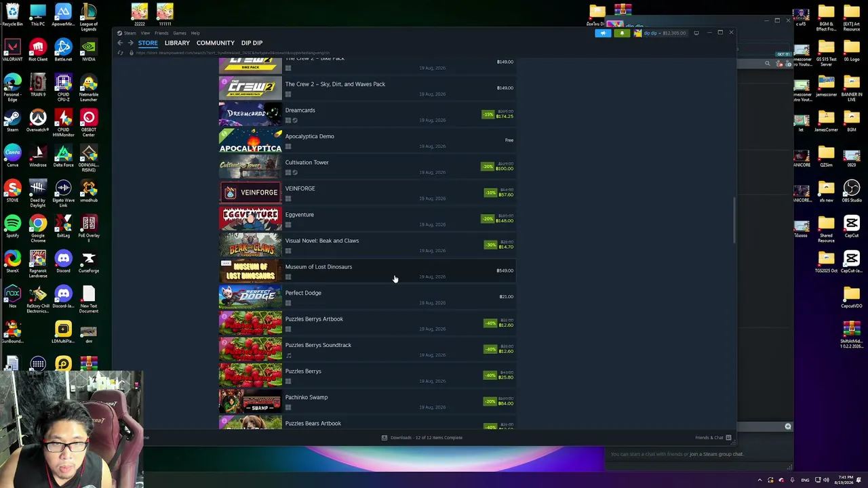Open Steam notifications bell button
Viewport: 868px width, 488px height.
click(621, 33)
